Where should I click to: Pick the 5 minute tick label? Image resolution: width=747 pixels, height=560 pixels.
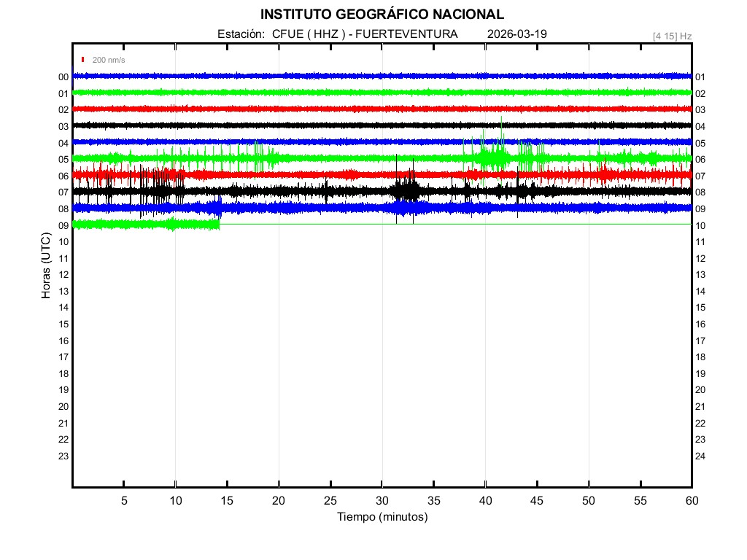pyautogui.click(x=124, y=500)
